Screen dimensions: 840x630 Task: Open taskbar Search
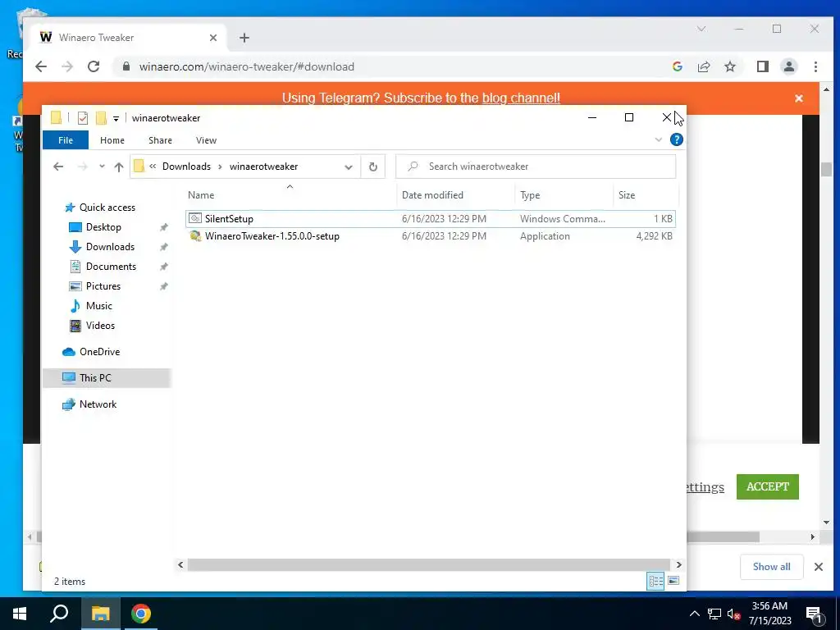tap(59, 614)
